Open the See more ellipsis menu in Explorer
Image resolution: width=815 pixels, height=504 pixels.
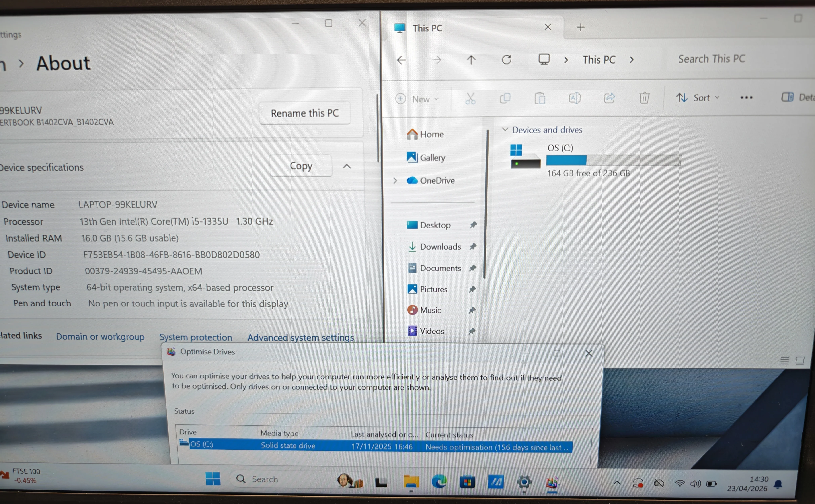tap(746, 97)
